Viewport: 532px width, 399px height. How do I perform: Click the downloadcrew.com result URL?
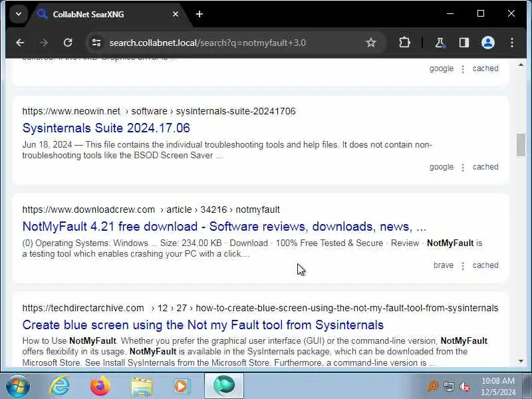tap(151, 209)
